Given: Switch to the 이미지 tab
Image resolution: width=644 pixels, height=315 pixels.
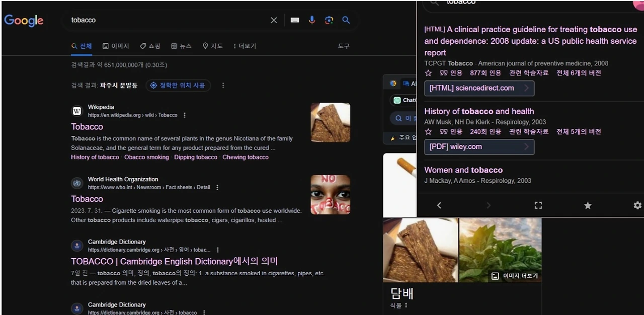Looking at the screenshot, I should (x=116, y=46).
